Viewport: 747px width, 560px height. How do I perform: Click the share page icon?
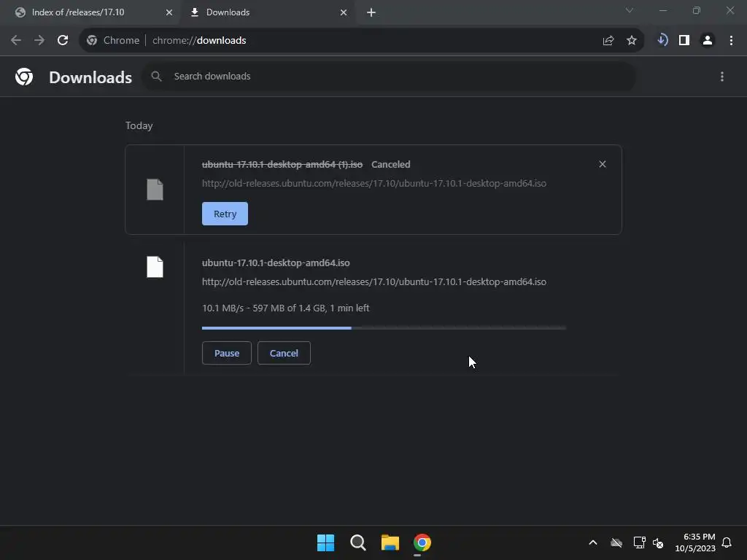608,41
